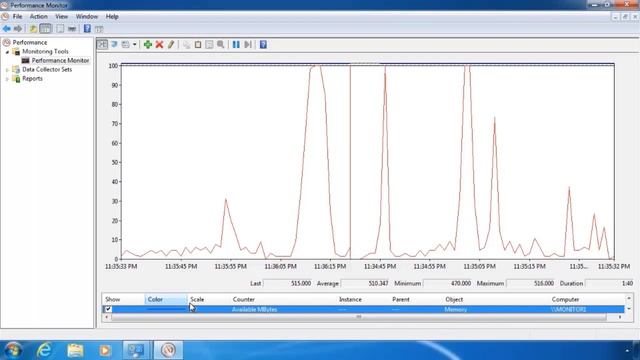Delete the counter with the red X
Image resolution: width=640 pixels, height=360 pixels.
(159, 44)
